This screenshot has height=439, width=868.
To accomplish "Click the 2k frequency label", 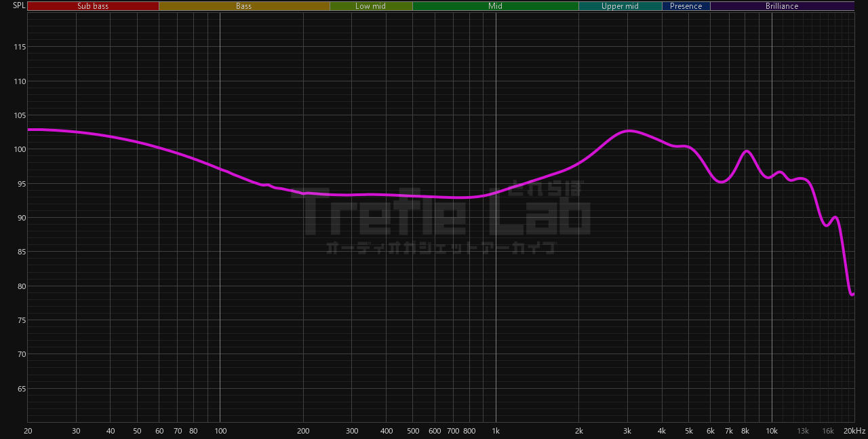I will point(579,431).
